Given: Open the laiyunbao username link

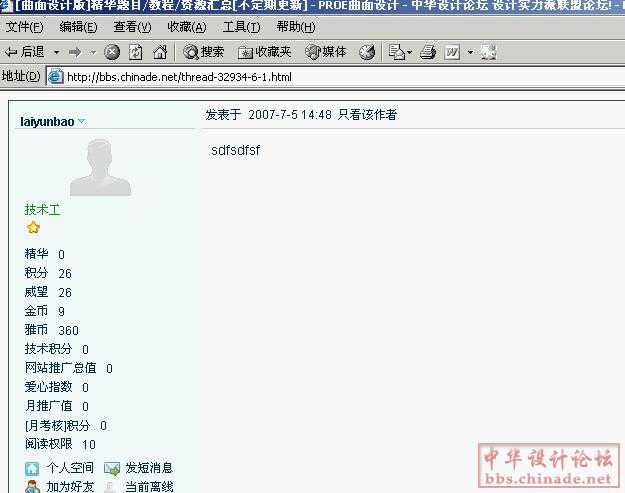Looking at the screenshot, I should [47, 122].
